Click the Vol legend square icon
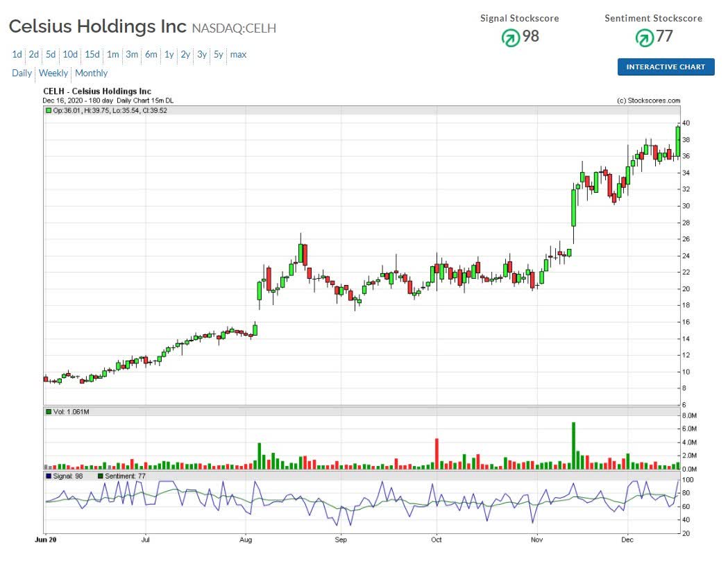This screenshot has height=570, width=728. tap(47, 412)
